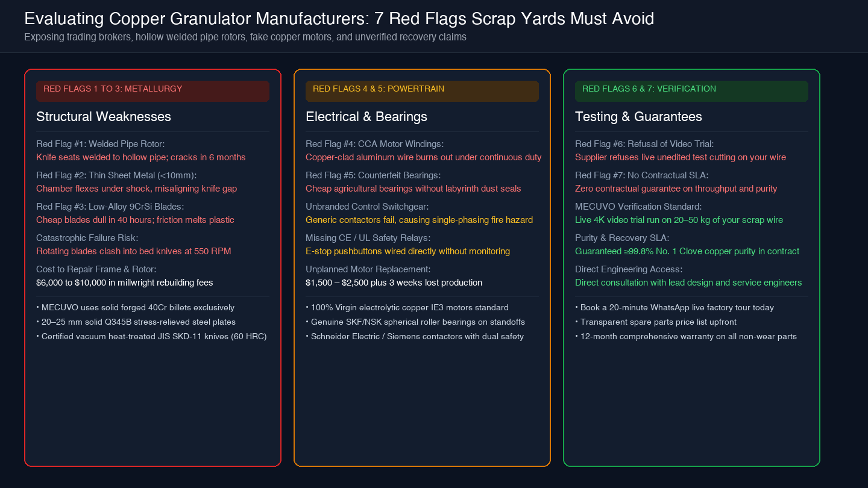Click "$6,000 to $10,000 in millwright rebuilding fees"
The width and height of the screenshot is (868, 488).
pos(125,283)
